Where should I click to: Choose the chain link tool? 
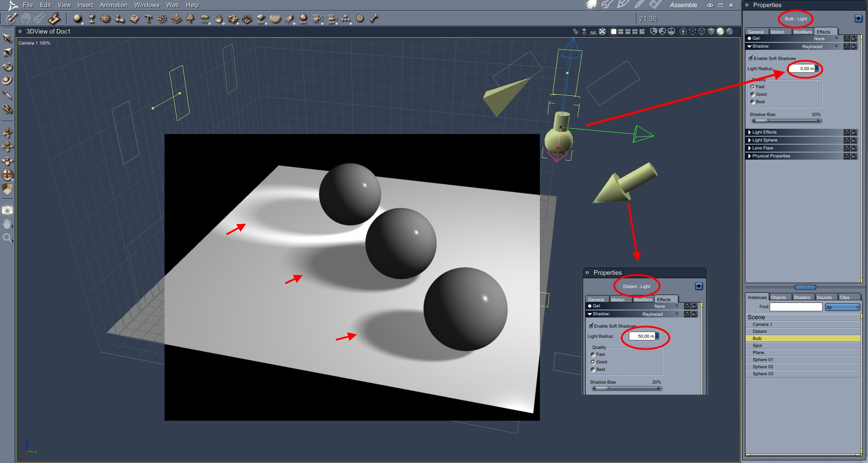pyautogui.click(x=7, y=109)
